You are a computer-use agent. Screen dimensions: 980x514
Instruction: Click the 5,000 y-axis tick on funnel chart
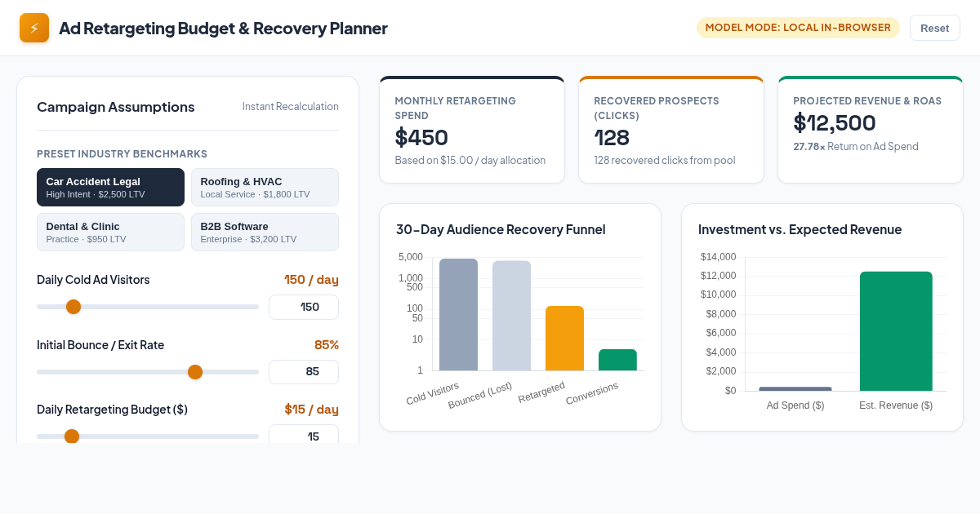(x=411, y=257)
